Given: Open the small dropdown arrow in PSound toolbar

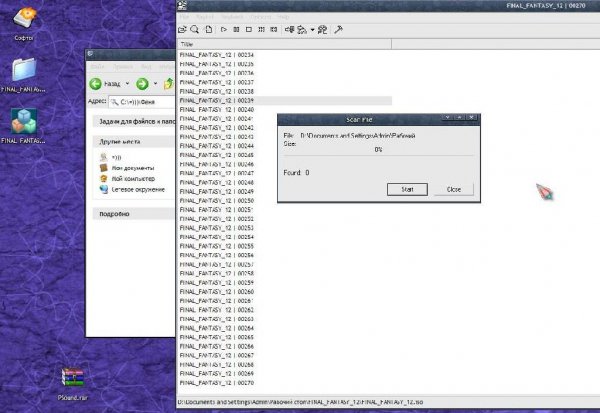Looking at the screenshot, I should pyautogui.click(x=312, y=30).
